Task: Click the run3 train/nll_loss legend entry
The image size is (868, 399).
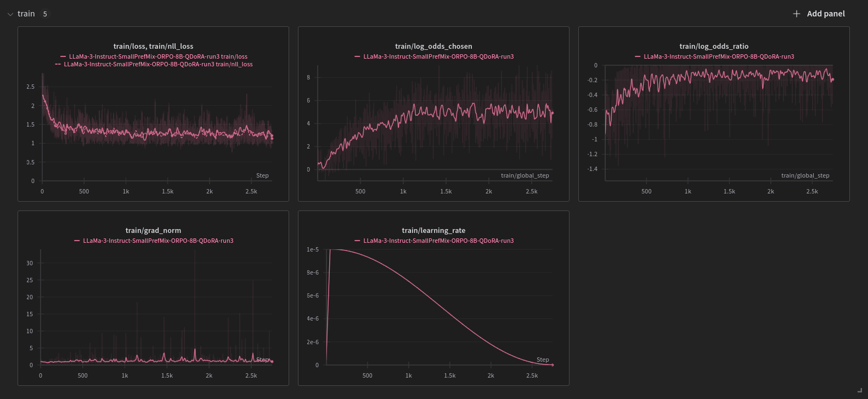Action: coord(154,64)
